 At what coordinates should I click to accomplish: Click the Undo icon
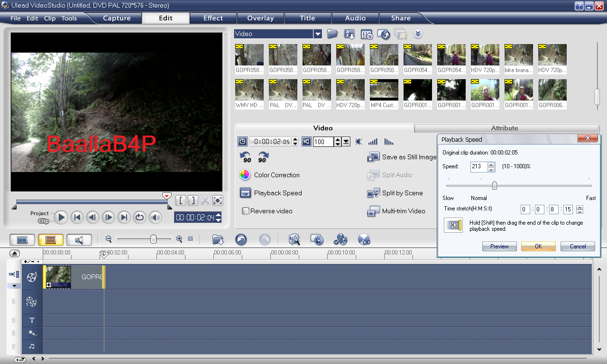point(241,240)
